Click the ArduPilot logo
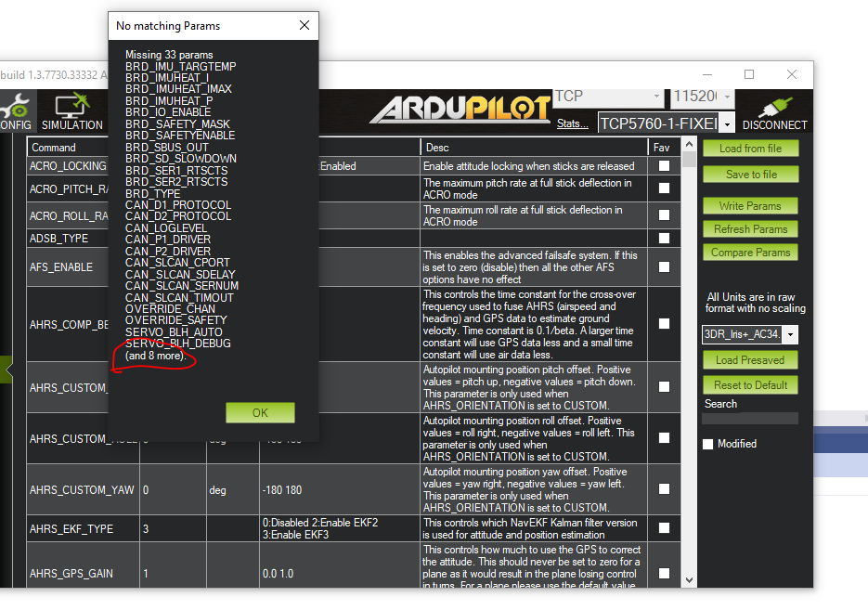The height and width of the screenshot is (610, 868). pos(460,109)
